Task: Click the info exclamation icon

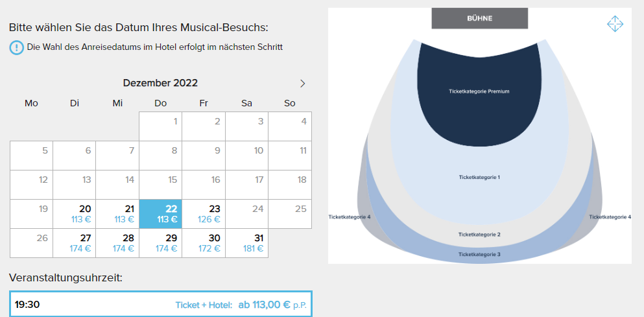Action: click(16, 47)
